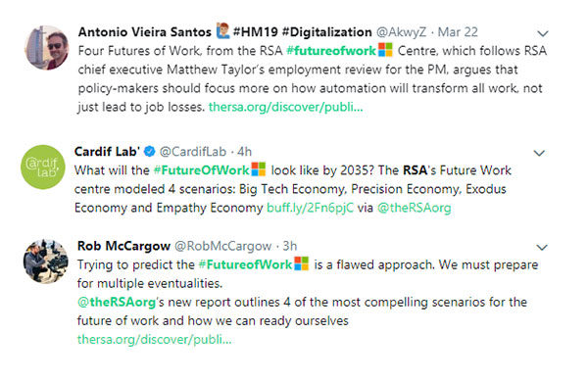Expand options chevron on Cardif Lab tweet
The image size is (588, 381).
pos(539,153)
